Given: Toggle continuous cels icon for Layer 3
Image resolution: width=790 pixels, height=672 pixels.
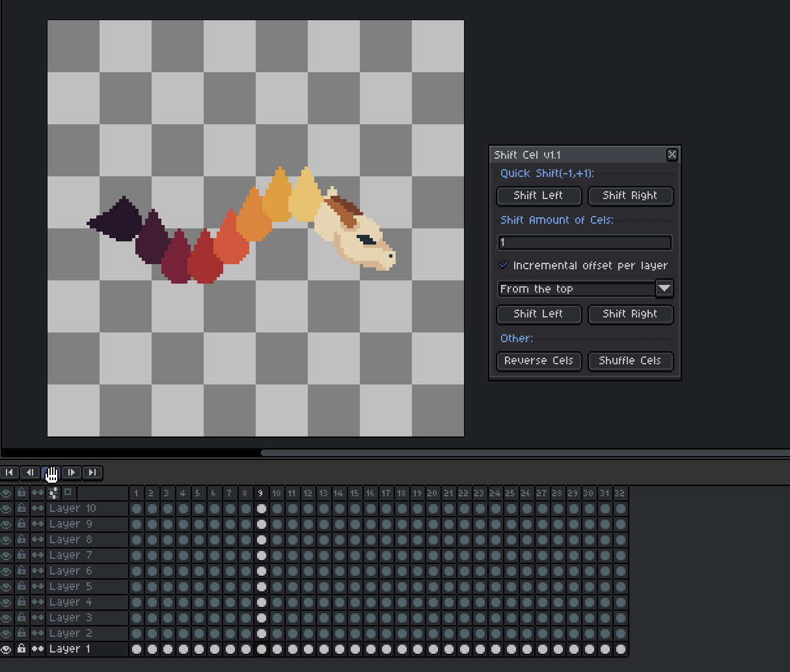Looking at the screenshot, I should pos(38,618).
